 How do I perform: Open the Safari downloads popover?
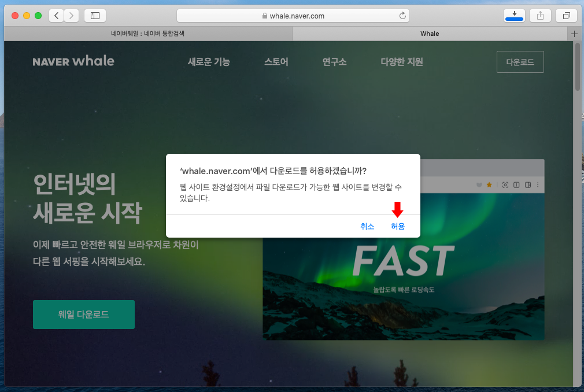point(514,16)
